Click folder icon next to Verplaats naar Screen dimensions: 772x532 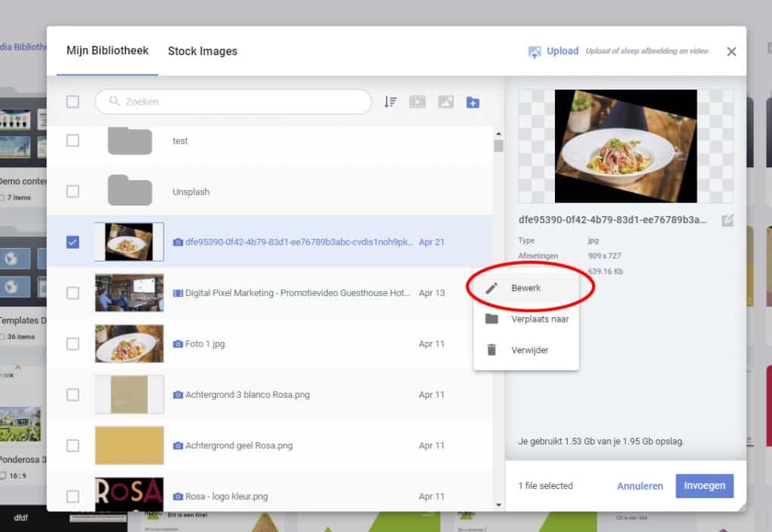[492, 319]
